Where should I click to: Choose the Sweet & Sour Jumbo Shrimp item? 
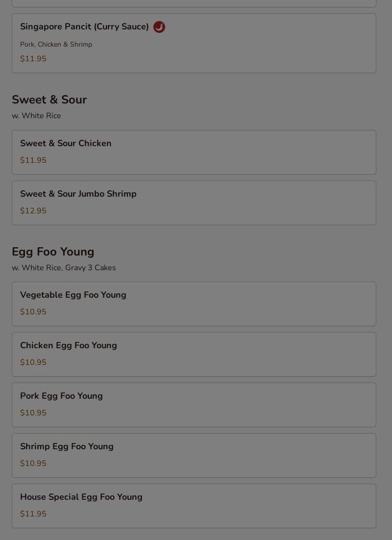pos(78,194)
